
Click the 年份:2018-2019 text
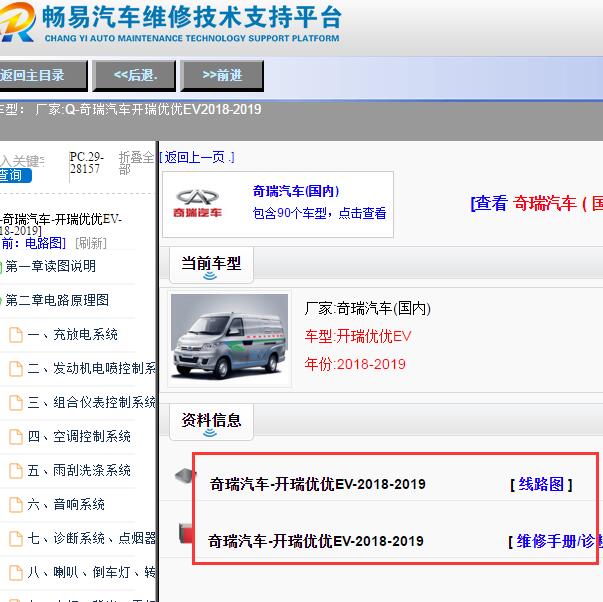(355, 364)
